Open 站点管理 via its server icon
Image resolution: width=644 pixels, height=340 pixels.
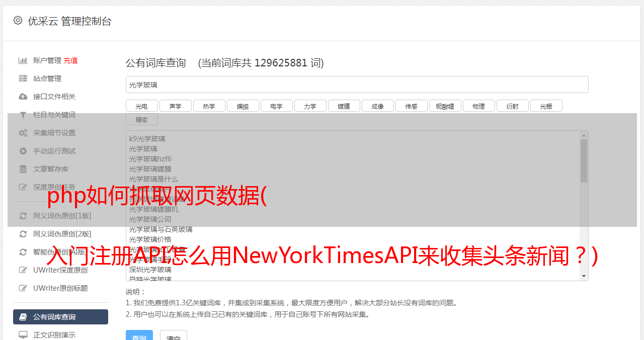coord(23,78)
